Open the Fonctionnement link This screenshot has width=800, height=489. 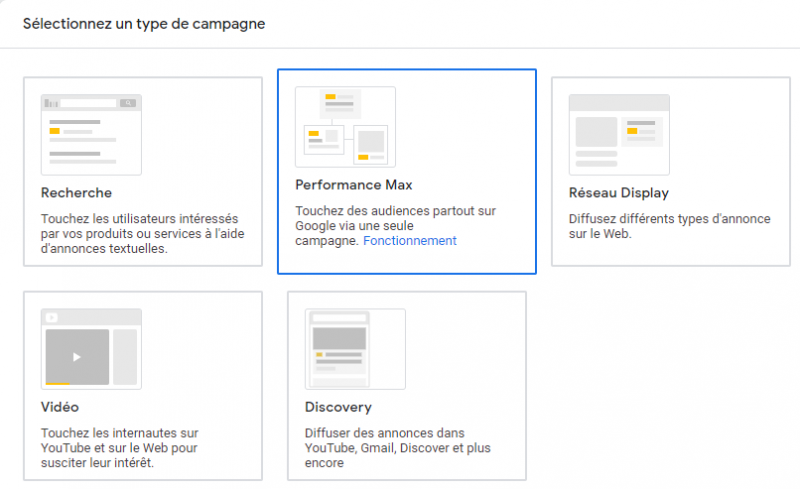coord(409,241)
